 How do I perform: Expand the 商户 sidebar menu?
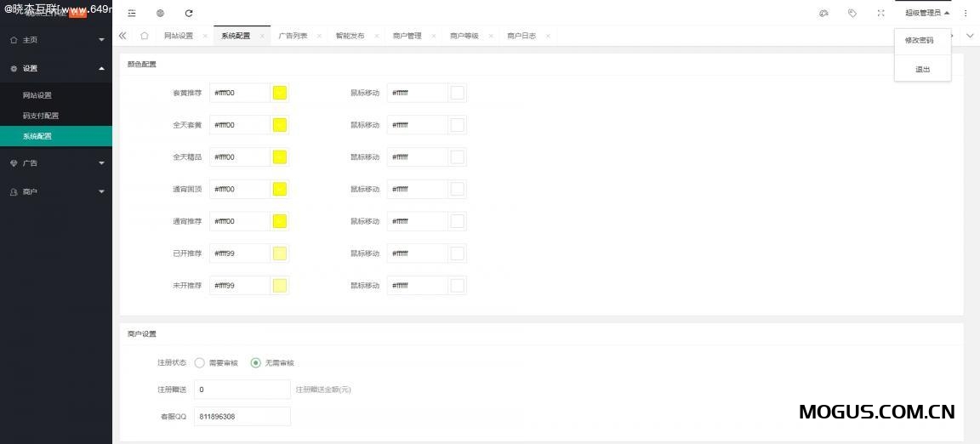tap(56, 191)
